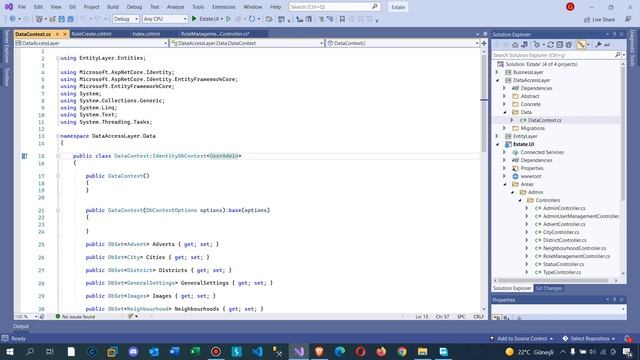Click Switch Views icon in Solution Explorer toolbar
Image resolution: width=640 pixels, height=360 pixels.
[524, 45]
